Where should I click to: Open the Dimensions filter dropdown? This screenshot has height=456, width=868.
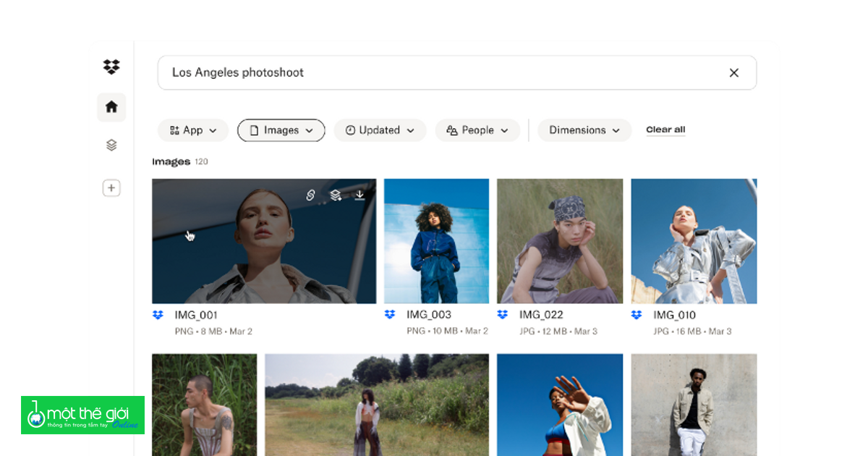(x=584, y=130)
